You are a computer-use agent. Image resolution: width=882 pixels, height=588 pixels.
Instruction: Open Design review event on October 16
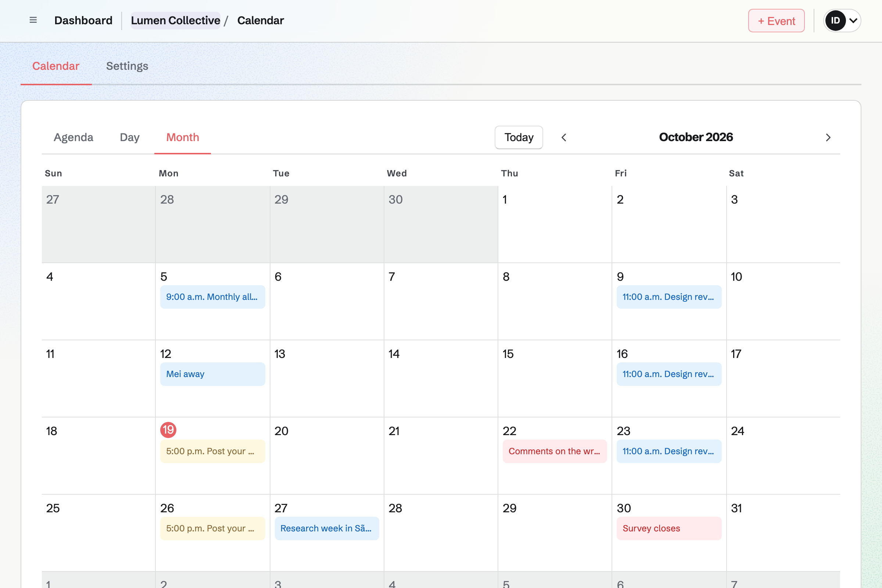[669, 374]
